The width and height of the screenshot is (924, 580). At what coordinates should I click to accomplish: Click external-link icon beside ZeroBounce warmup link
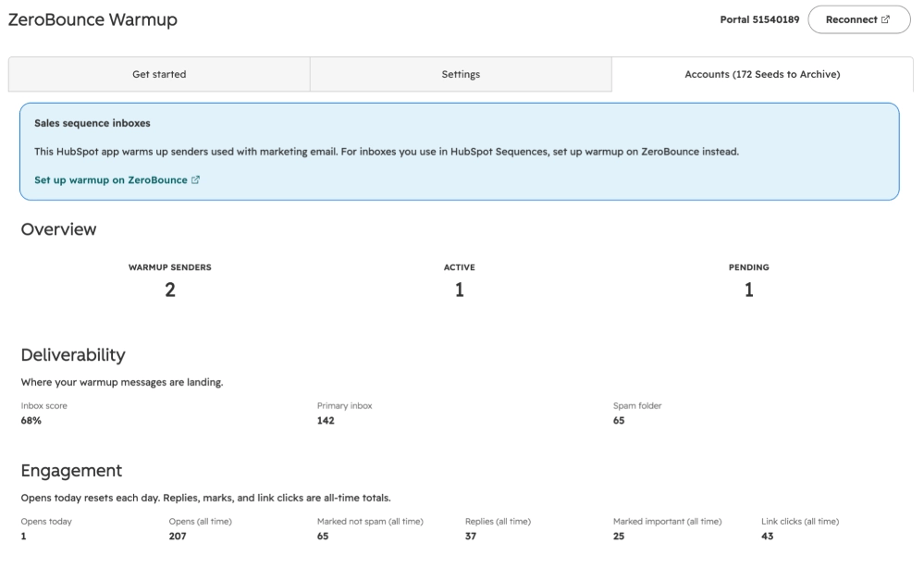[x=196, y=179]
